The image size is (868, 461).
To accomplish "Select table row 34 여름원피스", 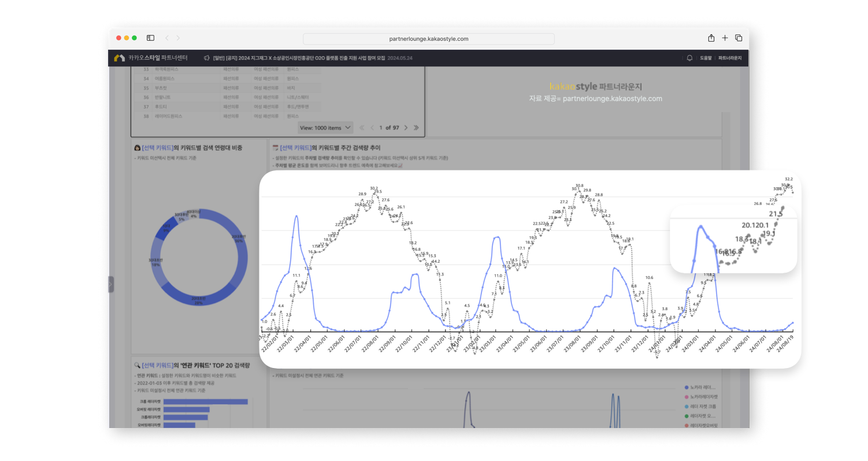I will (227, 78).
